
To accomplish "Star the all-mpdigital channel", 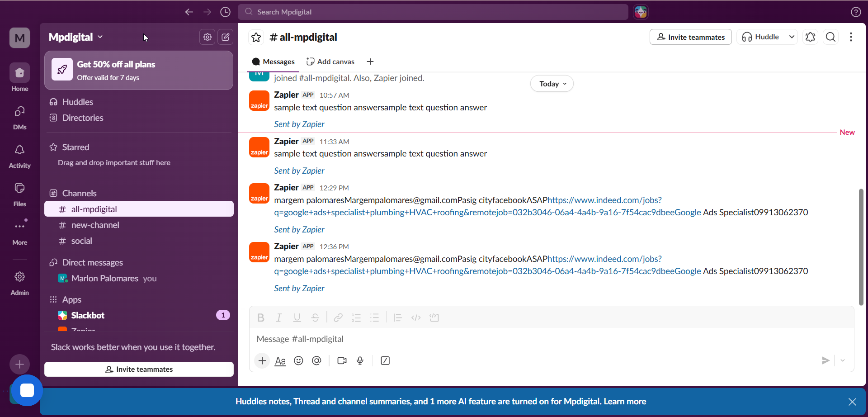I will coord(256,37).
